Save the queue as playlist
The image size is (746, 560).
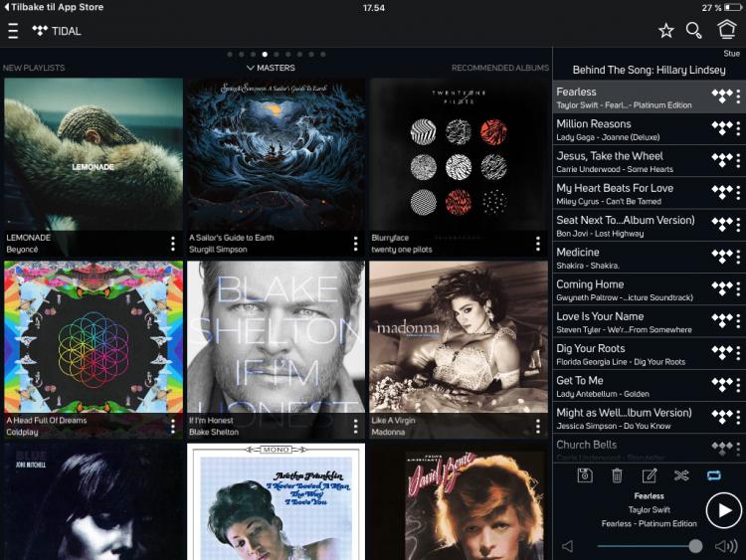point(585,475)
